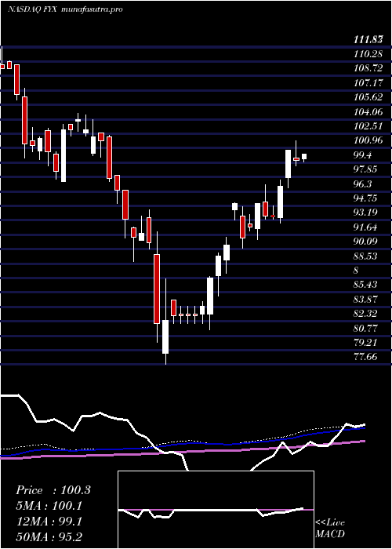
Task: Select the 110.28 price axis label
Action: coord(368,54)
